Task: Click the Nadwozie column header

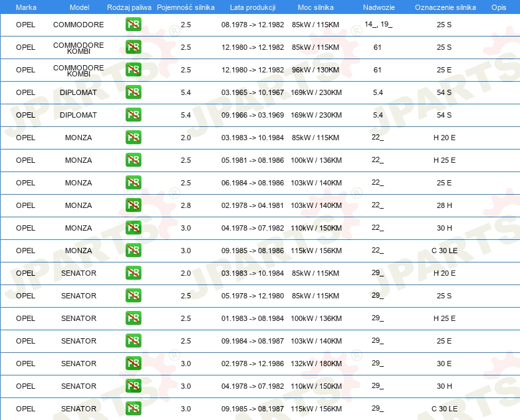Action: click(379, 7)
